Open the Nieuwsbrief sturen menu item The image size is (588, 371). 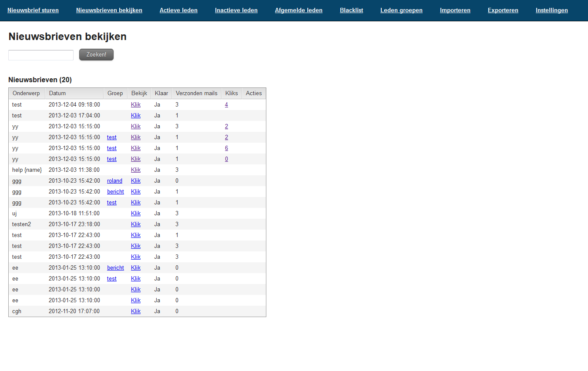point(33,10)
